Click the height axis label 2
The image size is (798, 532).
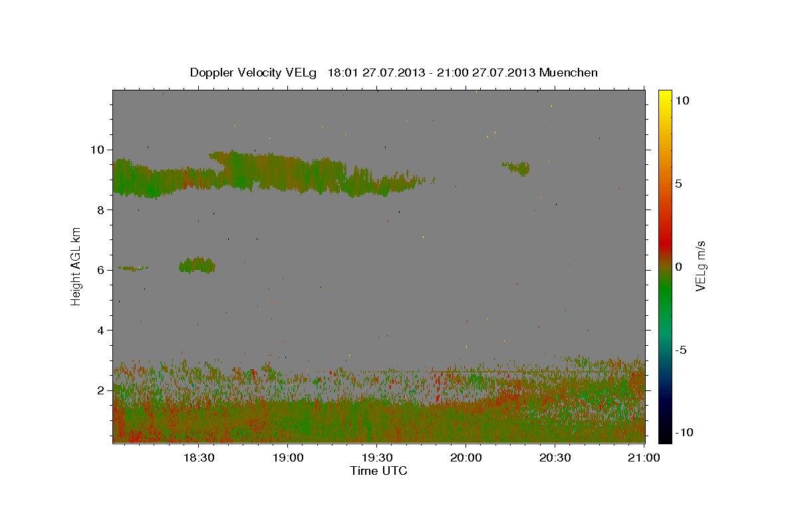(x=99, y=390)
